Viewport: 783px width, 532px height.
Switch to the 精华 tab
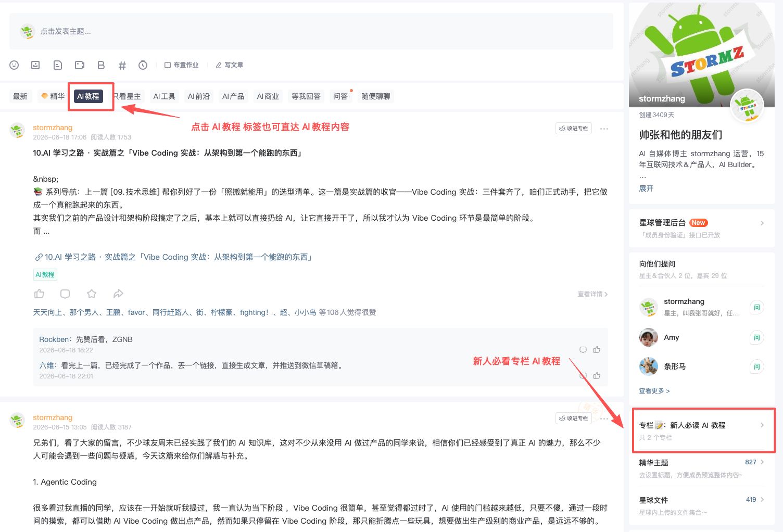tap(53, 96)
